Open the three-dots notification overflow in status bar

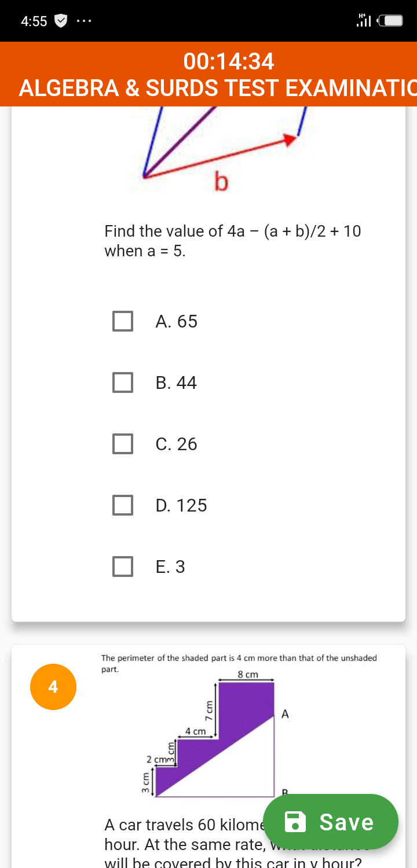click(x=83, y=21)
